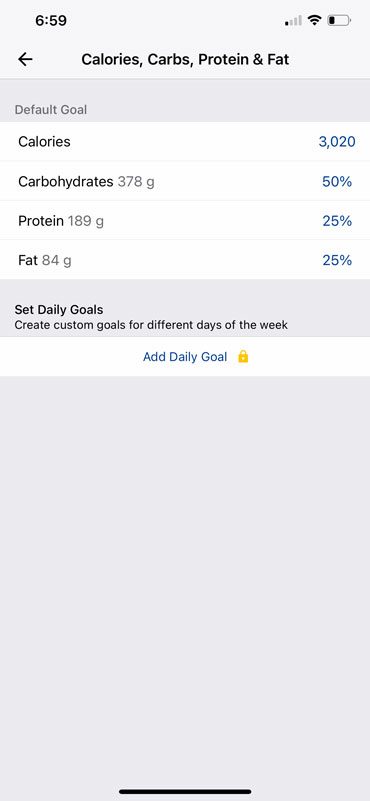Tap the 6:59 clock in status bar
Viewport: 370px width, 801px height.
51,20
